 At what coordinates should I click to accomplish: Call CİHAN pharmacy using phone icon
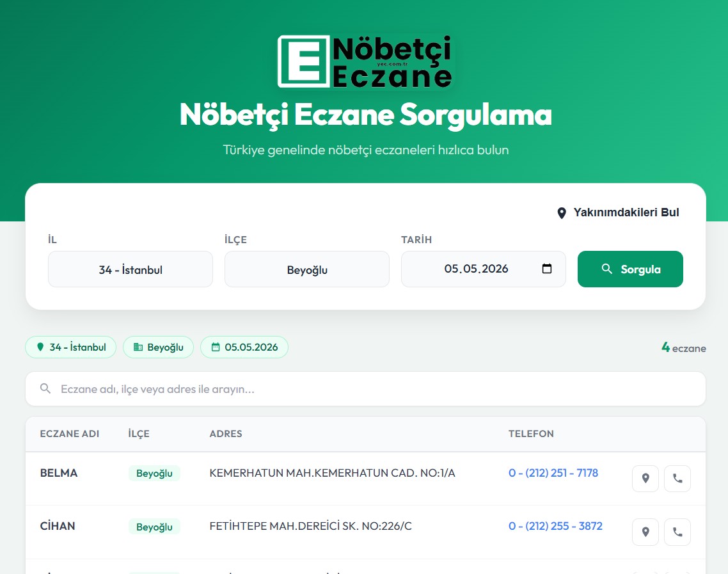coord(677,532)
